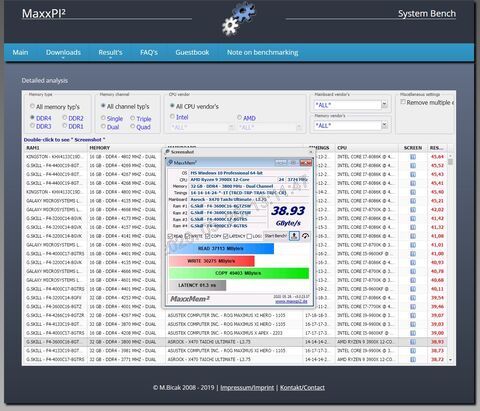
Task: Select the Triple channel radio button
Action: [133, 118]
